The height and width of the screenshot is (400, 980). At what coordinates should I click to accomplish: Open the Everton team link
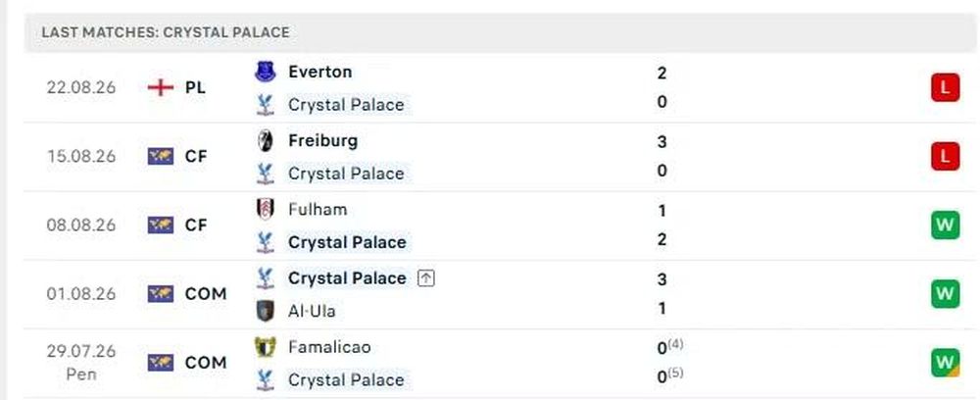pos(320,72)
